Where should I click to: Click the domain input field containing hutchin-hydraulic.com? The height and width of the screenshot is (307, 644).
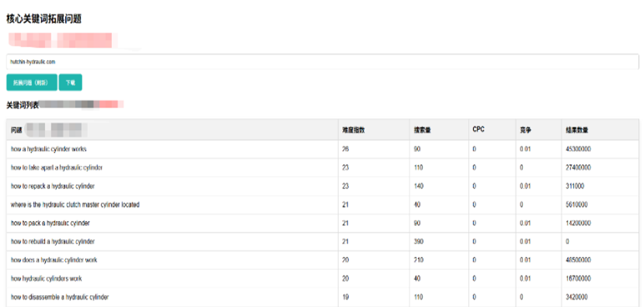pyautogui.click(x=322, y=62)
